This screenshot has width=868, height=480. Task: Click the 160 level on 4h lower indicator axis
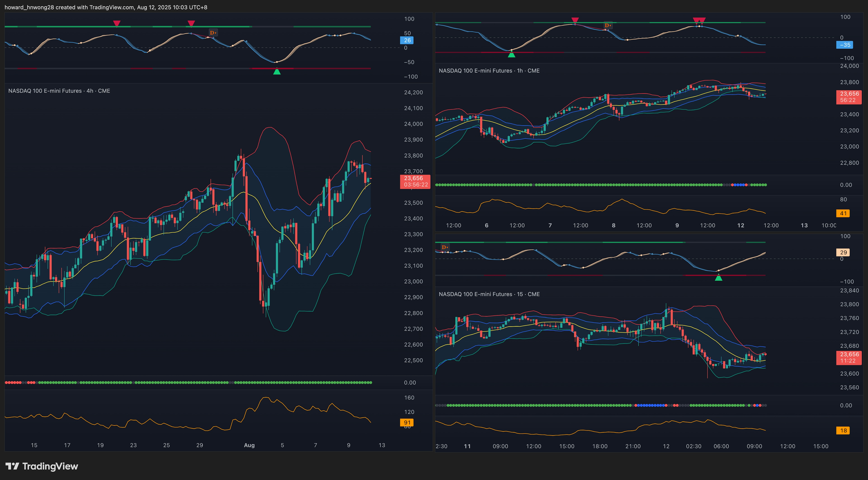409,398
